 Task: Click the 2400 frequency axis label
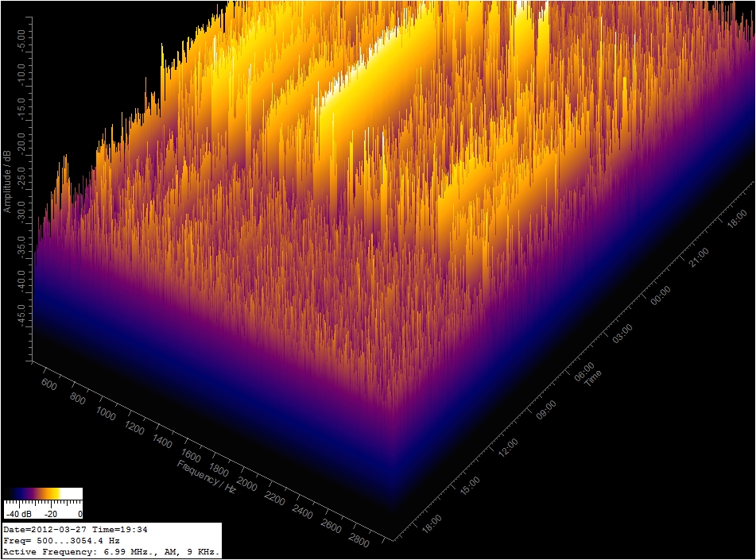[302, 512]
